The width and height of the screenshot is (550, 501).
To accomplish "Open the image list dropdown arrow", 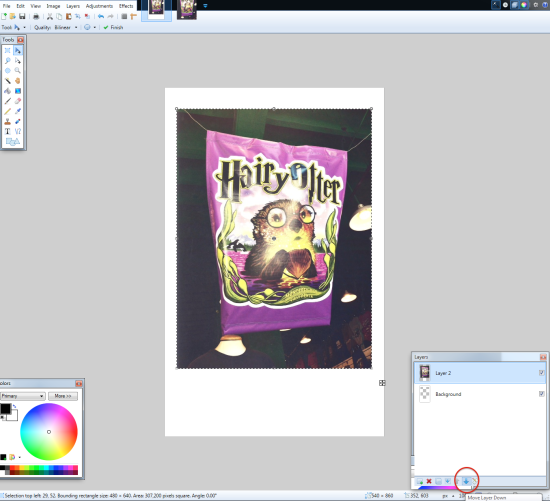I will point(205,6).
